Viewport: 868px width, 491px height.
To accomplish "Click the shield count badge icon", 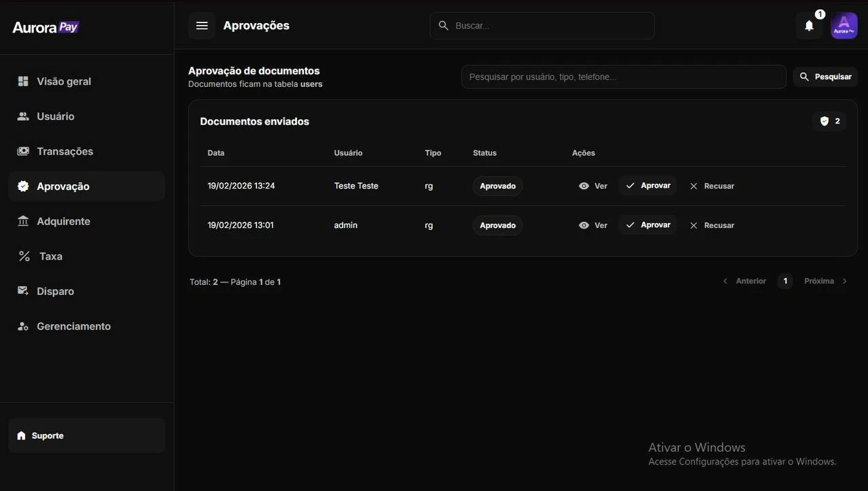I will pos(825,121).
